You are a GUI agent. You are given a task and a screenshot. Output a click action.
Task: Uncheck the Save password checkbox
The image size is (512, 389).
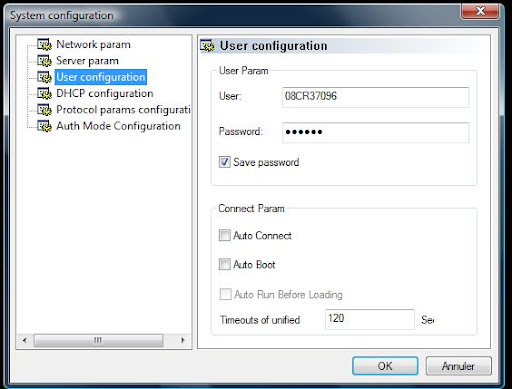coord(224,162)
